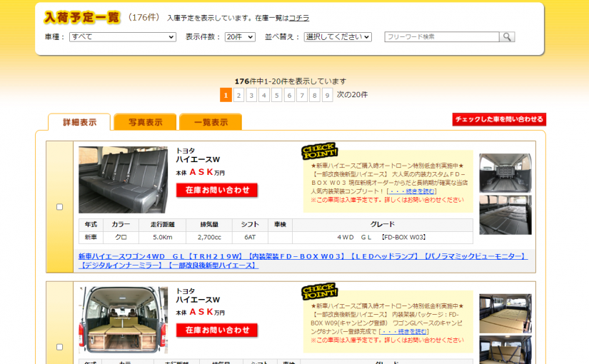Click the (176件) count text
Image resolution: width=589 pixels, height=364 pixels.
tap(144, 18)
